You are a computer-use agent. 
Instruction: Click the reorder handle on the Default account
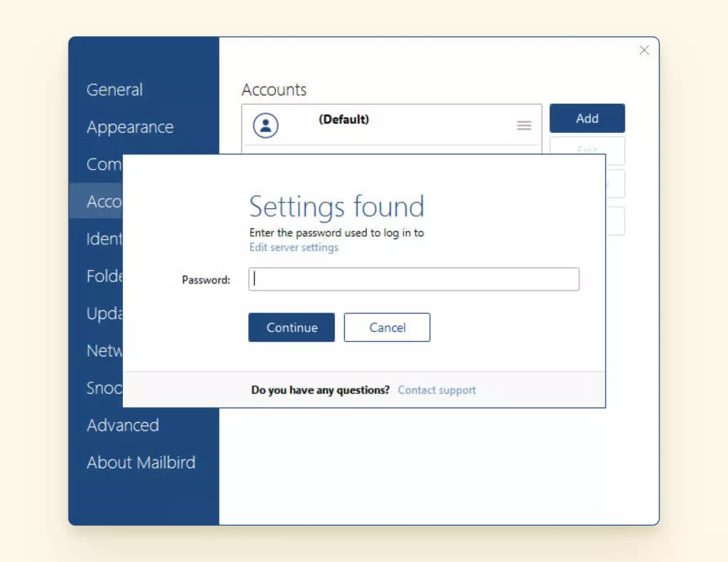tap(525, 126)
